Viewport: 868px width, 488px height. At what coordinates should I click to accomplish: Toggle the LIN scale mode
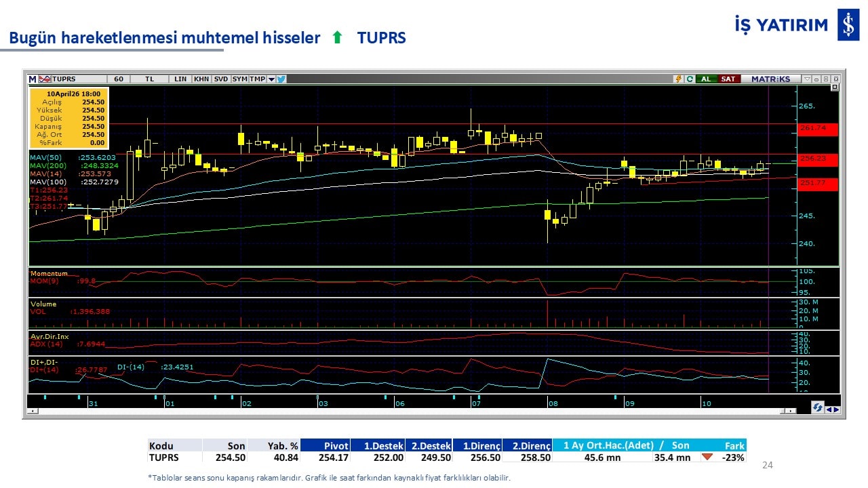coord(180,79)
